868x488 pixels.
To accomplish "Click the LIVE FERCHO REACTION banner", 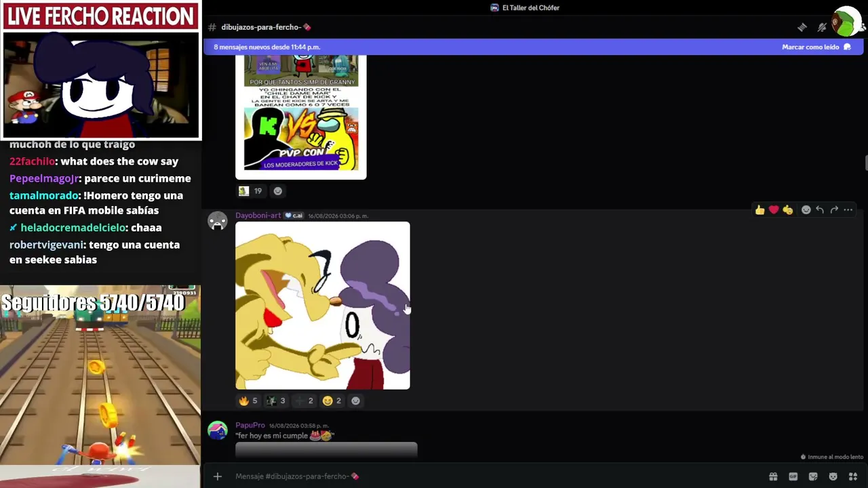I will (x=100, y=16).
